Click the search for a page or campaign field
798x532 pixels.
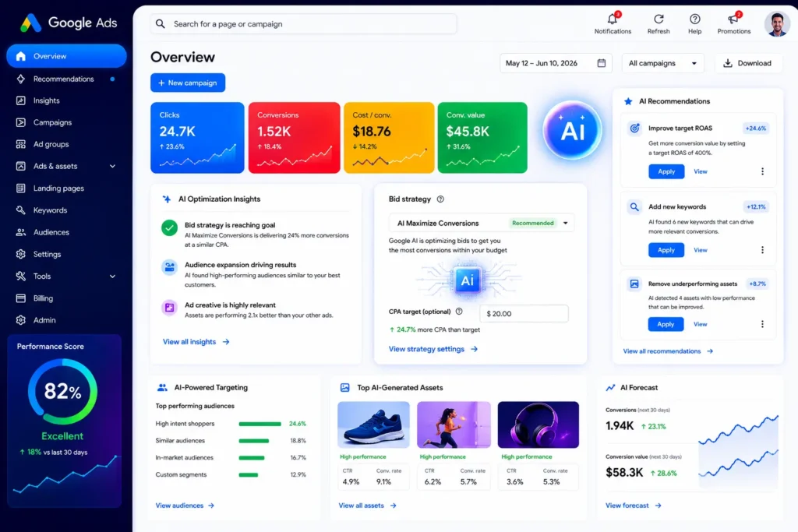[303, 24]
